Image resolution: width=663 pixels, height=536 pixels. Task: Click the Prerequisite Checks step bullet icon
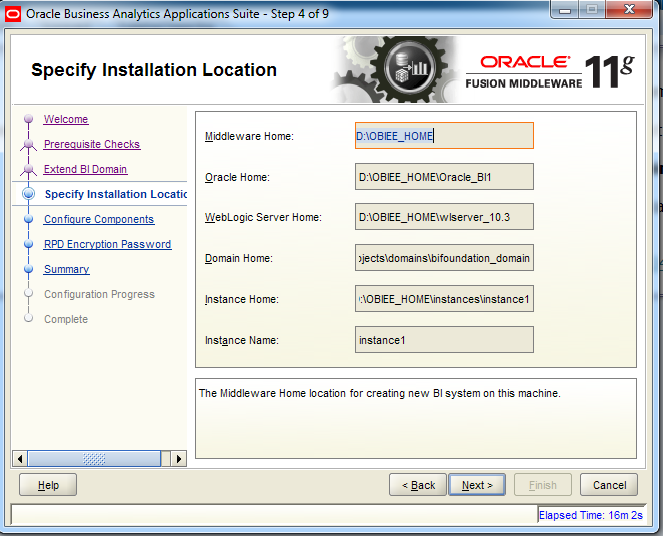[x=28, y=145]
